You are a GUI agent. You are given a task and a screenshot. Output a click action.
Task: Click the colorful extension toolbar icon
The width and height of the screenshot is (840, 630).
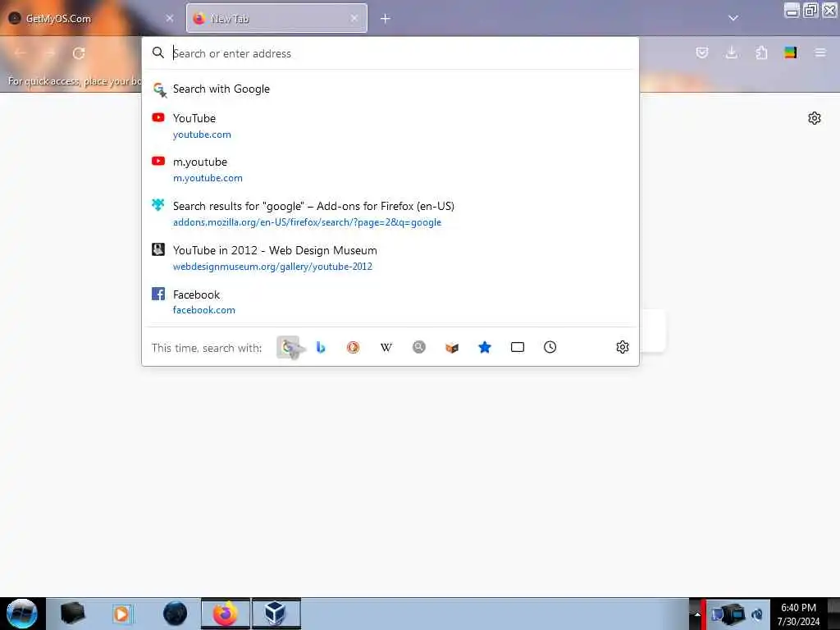tap(790, 52)
